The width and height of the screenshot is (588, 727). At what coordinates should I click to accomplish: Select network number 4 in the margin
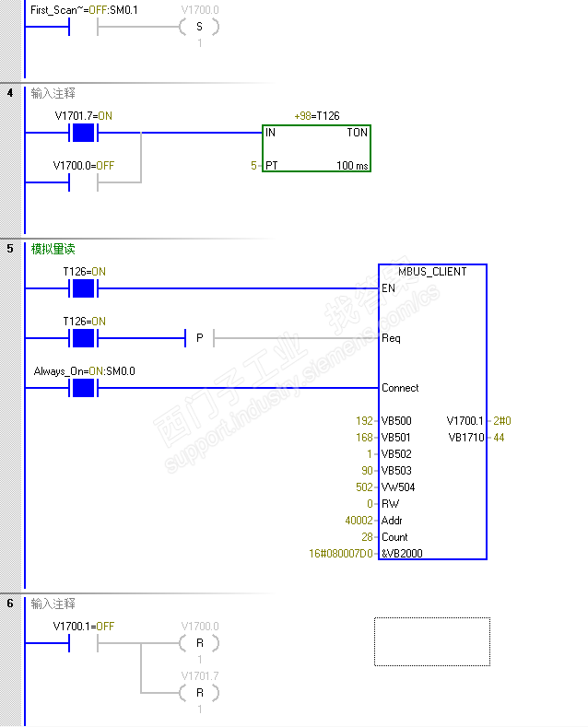(x=10, y=93)
